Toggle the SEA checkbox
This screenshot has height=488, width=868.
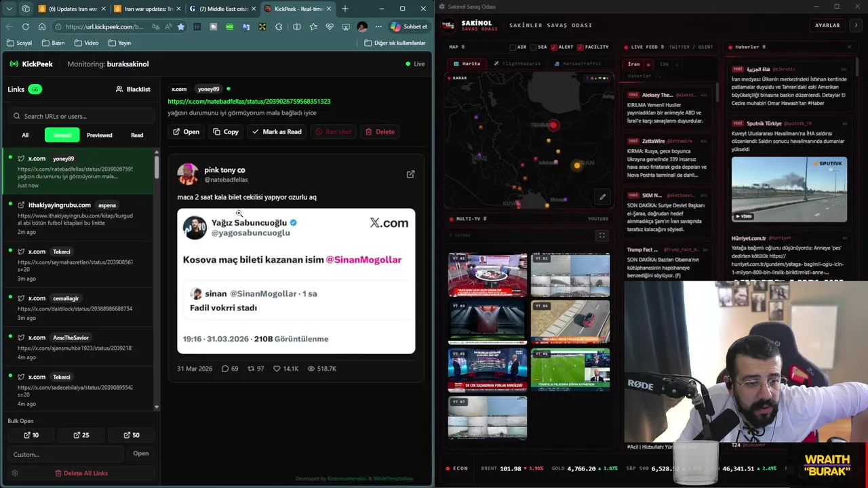[x=534, y=47]
